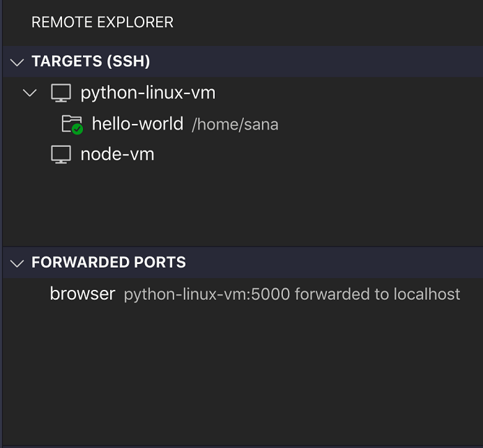Select the node-vm SSH target
Screen dimensions: 483x448
point(117,155)
